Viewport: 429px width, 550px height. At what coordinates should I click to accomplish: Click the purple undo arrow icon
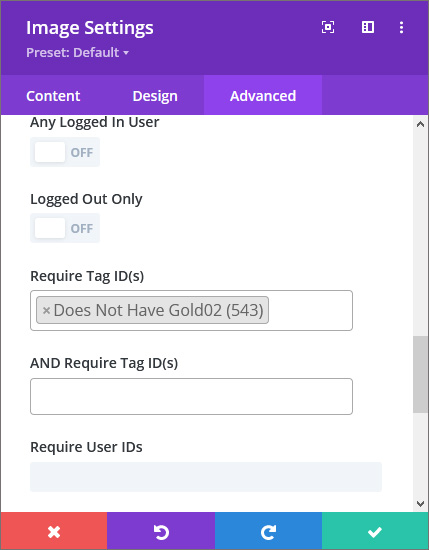click(x=161, y=531)
